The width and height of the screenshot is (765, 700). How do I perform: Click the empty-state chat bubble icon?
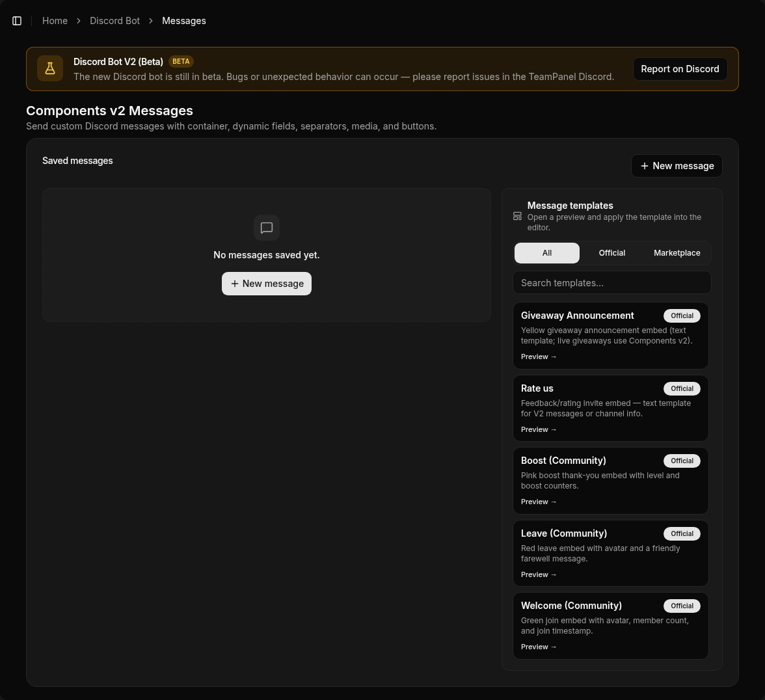[x=267, y=228]
